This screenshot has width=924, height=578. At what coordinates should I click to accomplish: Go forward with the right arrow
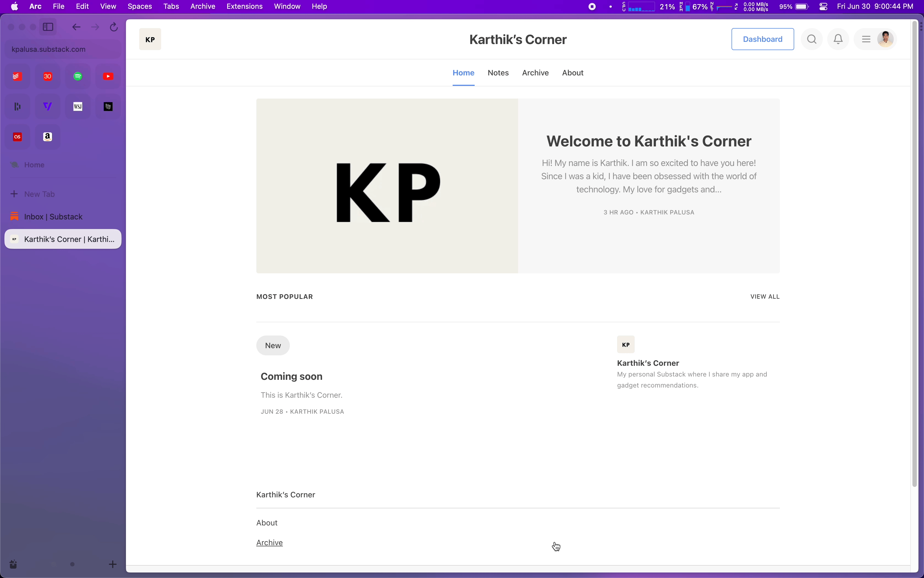point(95,27)
